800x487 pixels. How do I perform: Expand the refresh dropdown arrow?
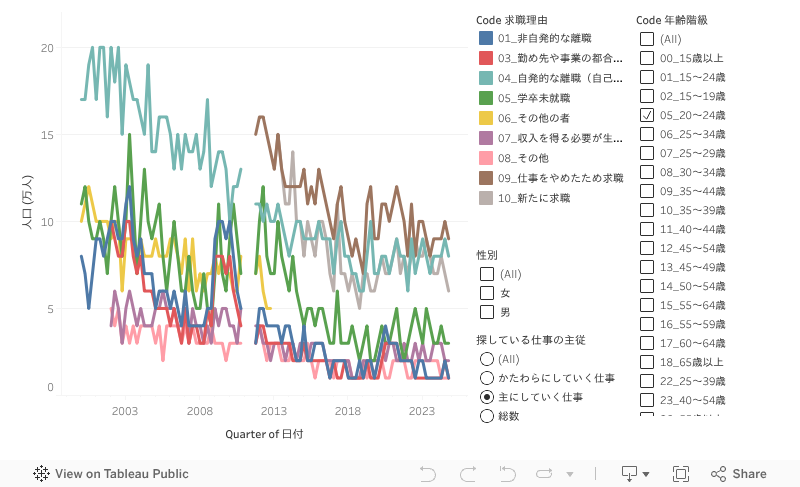(570, 474)
